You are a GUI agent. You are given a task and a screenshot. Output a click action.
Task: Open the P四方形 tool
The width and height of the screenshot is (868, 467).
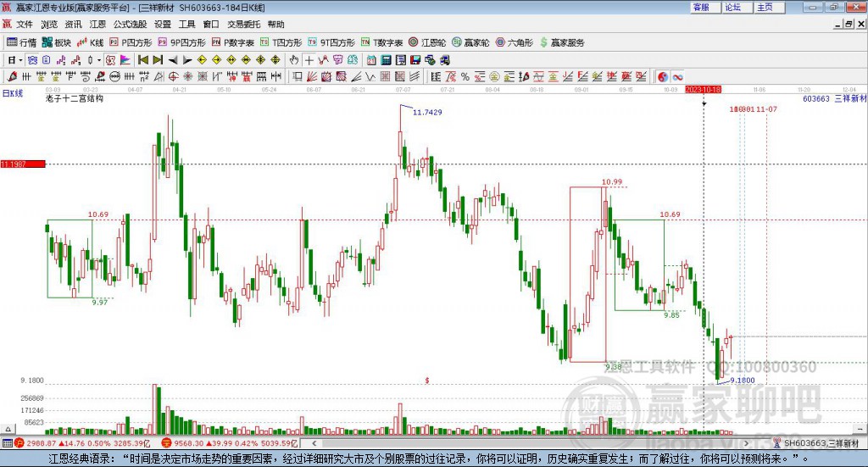click(131, 42)
